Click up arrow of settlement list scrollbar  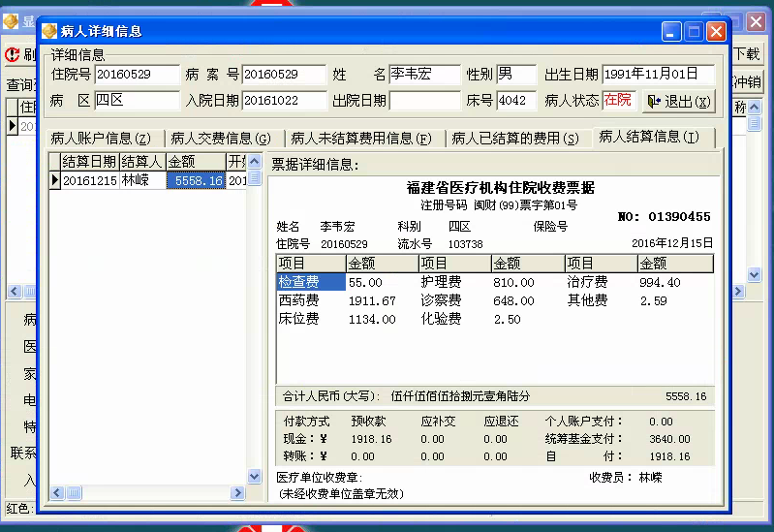[254, 161]
